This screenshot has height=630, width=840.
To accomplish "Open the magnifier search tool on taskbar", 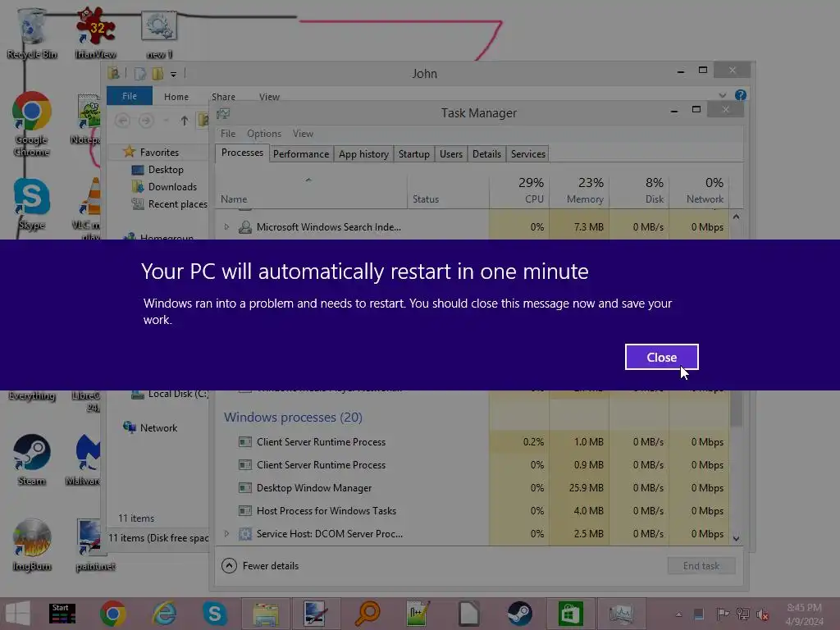I will tap(367, 614).
